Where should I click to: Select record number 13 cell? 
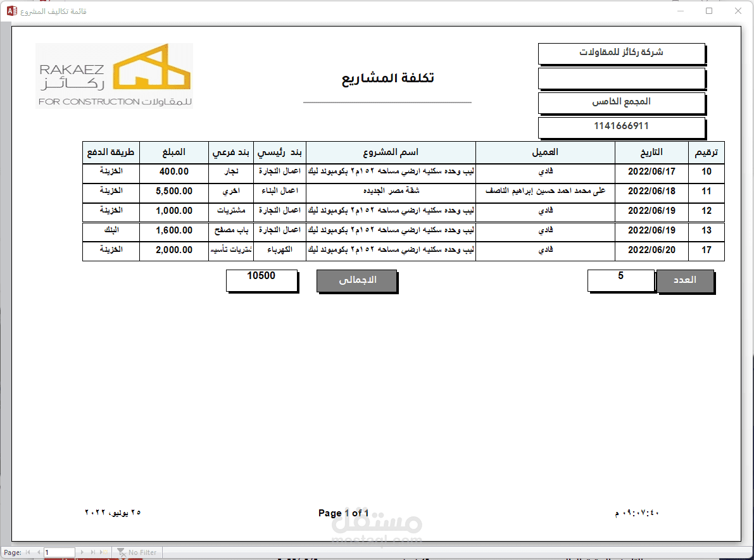706,231
